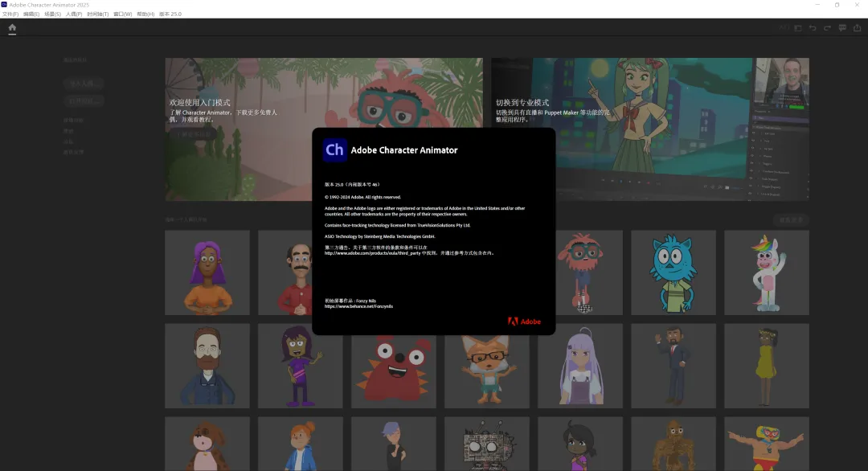Select the fox with glasses puppet

[486, 371]
